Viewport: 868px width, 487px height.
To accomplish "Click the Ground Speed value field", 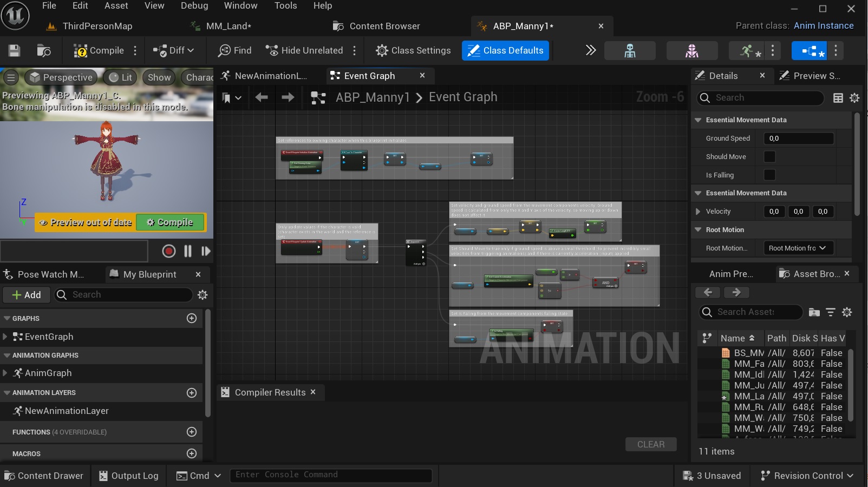I will (x=798, y=139).
